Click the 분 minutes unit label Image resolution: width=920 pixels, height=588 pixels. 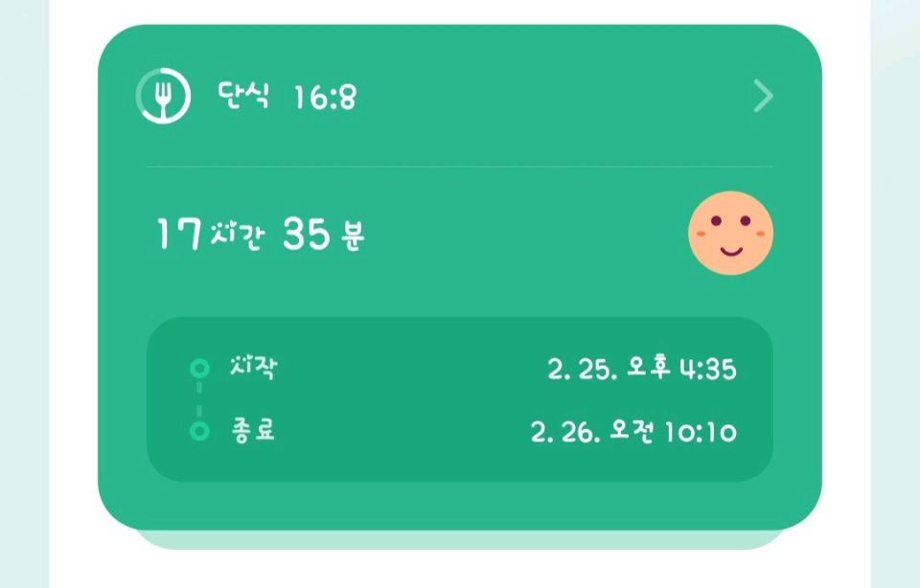(352, 236)
